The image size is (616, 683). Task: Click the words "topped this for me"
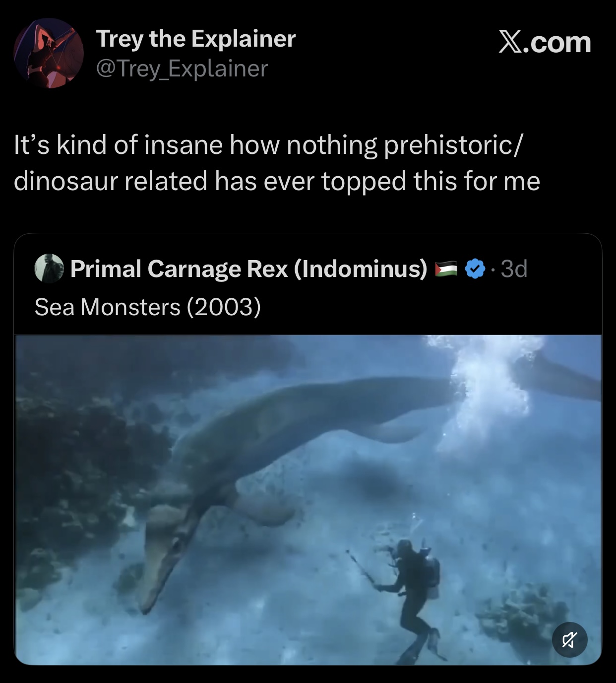[x=431, y=181]
